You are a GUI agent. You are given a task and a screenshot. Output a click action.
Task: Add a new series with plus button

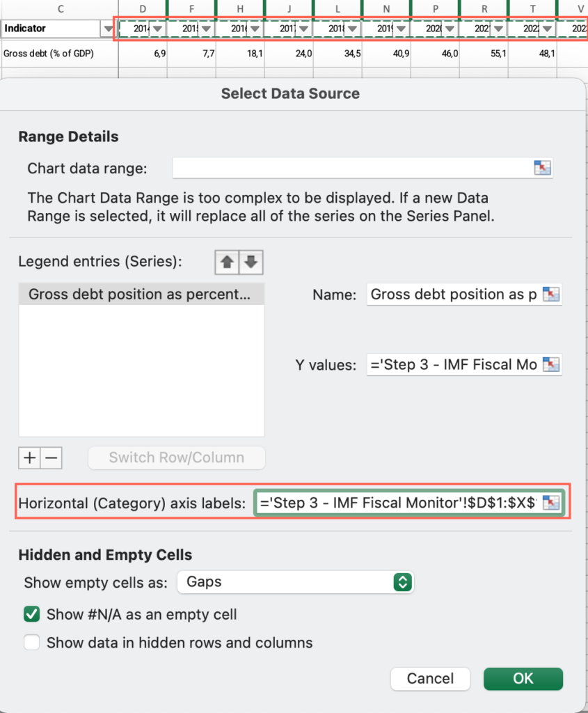pyautogui.click(x=29, y=457)
